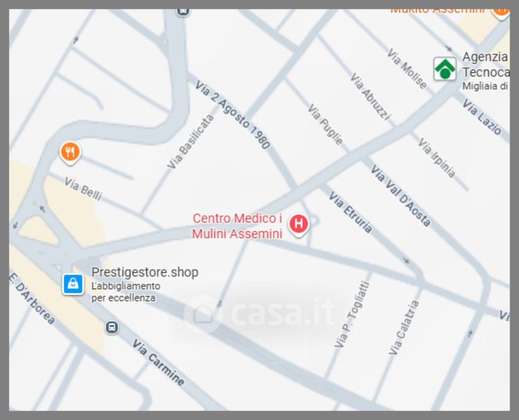Click the red hospital H map pin
519x420 pixels.
tap(298, 225)
